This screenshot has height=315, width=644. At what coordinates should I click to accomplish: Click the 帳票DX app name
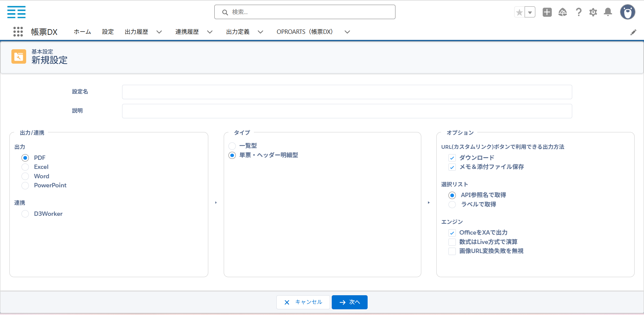click(x=44, y=32)
